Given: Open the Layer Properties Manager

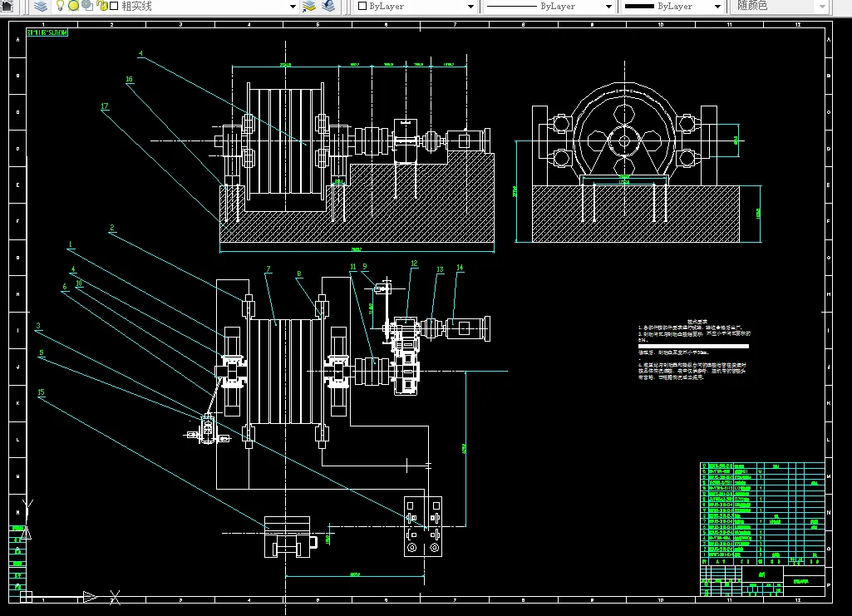Looking at the screenshot, I should point(42,6).
